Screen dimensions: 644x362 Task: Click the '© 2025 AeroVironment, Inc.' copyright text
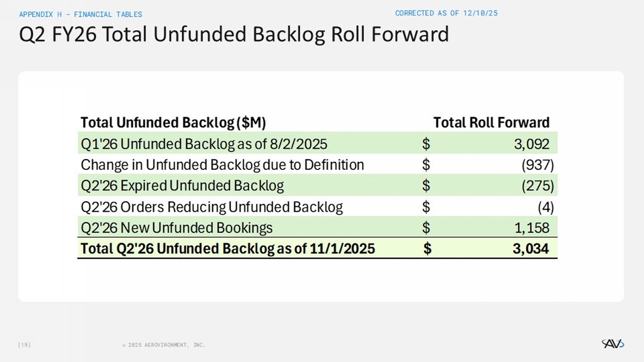click(164, 345)
